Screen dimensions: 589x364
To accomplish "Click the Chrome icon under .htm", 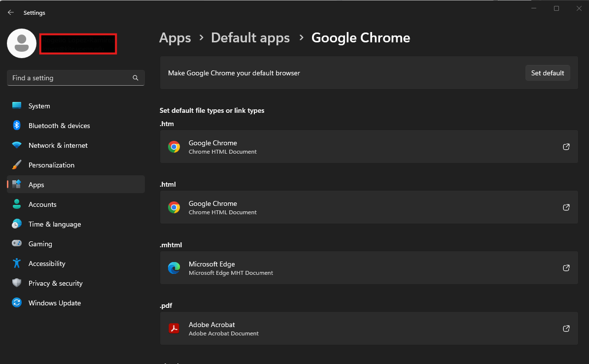I will point(174,147).
